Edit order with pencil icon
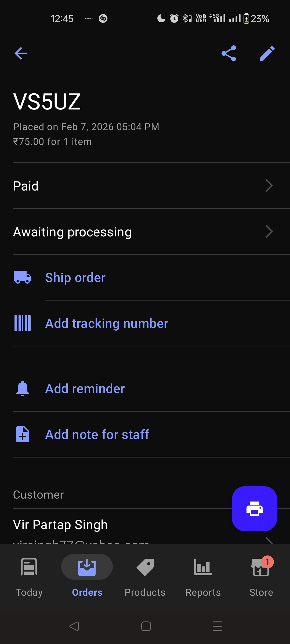The width and height of the screenshot is (290, 644). pyautogui.click(x=267, y=53)
